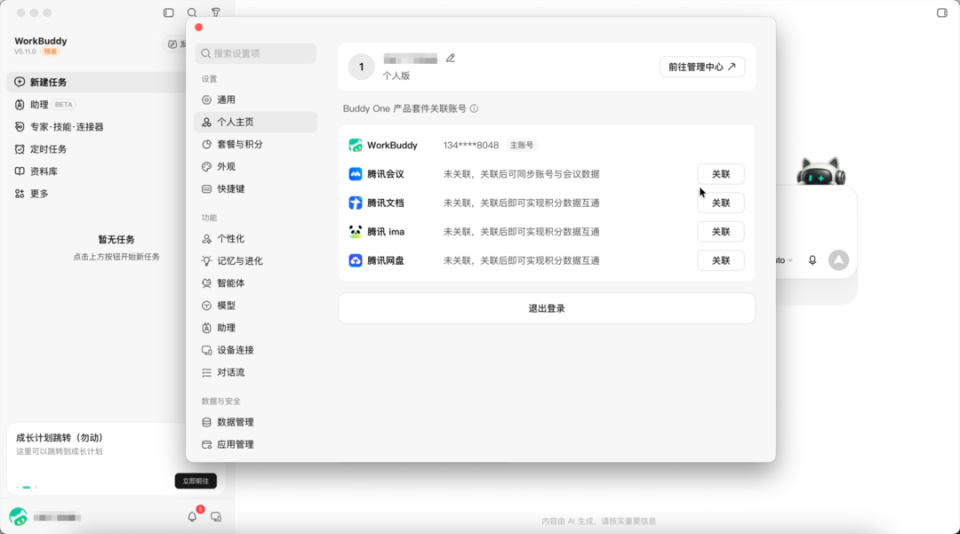Open 智能体 settings

[x=255, y=283]
